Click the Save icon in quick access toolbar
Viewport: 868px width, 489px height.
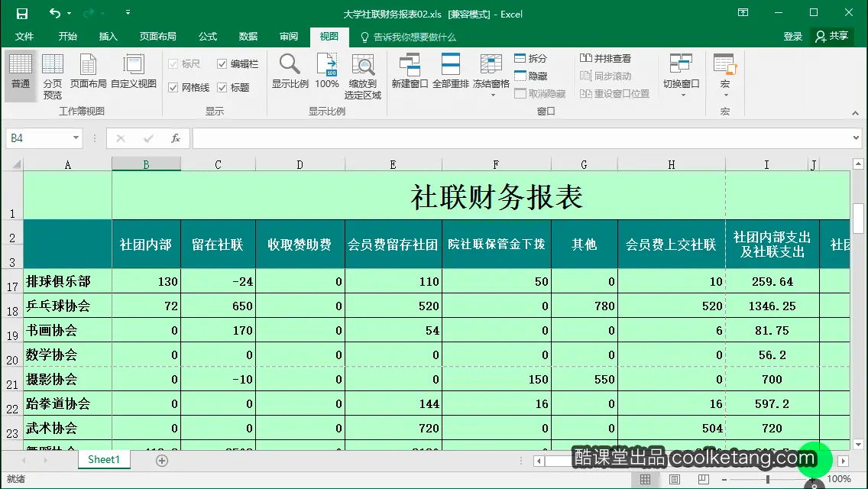pyautogui.click(x=21, y=13)
